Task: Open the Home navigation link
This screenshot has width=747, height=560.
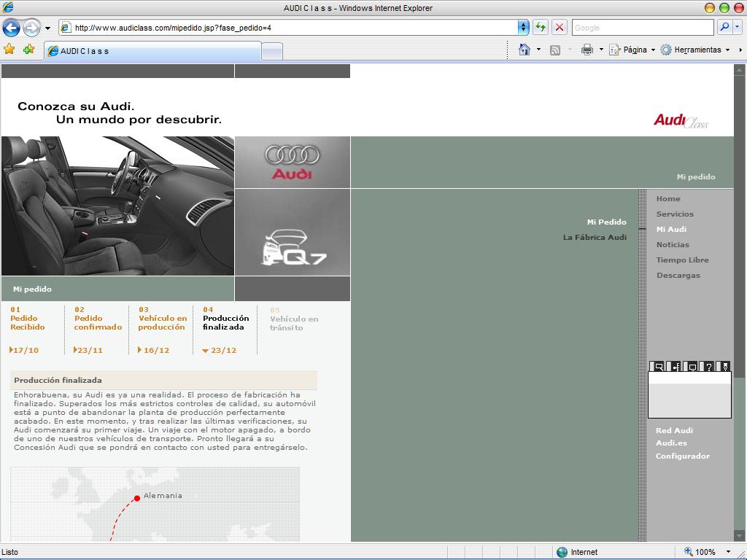Action: 668,198
